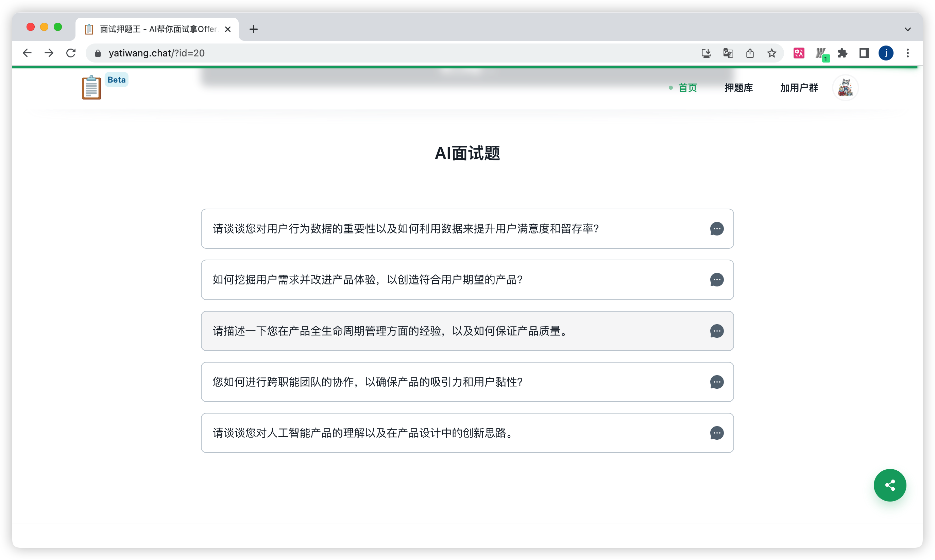Screen dimensions: 935x560
Task: Select the 面试押题王 browser tab
Action: click(157, 29)
